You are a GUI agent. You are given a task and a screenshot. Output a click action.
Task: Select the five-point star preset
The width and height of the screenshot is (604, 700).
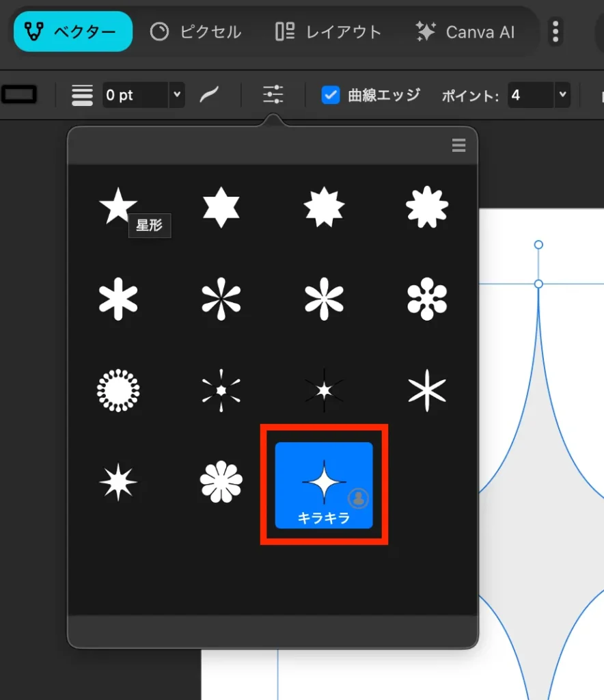coord(118,206)
